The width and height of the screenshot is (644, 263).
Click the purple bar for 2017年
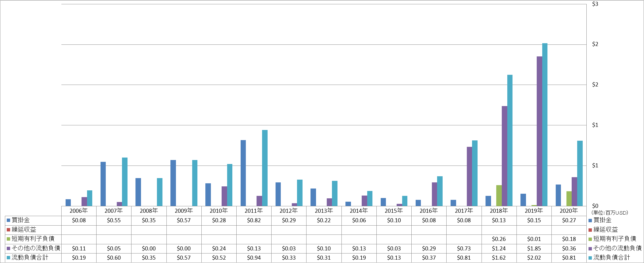click(x=469, y=176)
